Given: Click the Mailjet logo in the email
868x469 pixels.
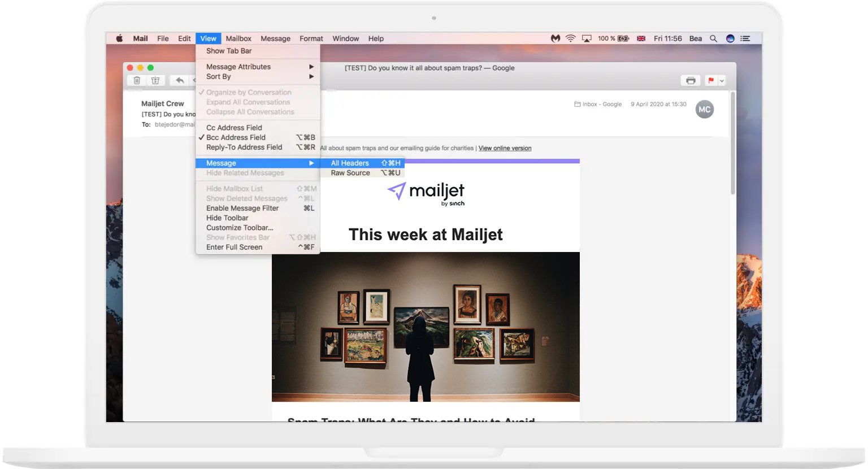Looking at the screenshot, I should [x=426, y=194].
